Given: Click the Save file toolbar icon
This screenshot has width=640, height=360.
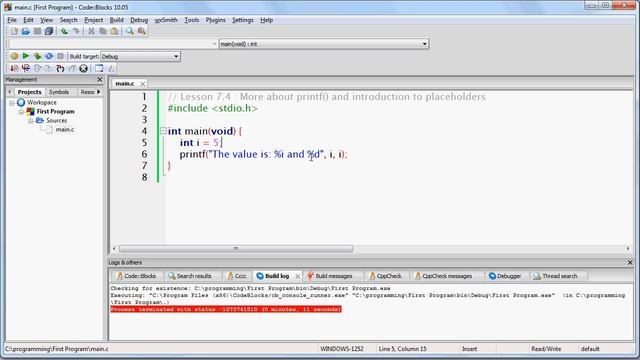Looking at the screenshot, I should point(37,31).
